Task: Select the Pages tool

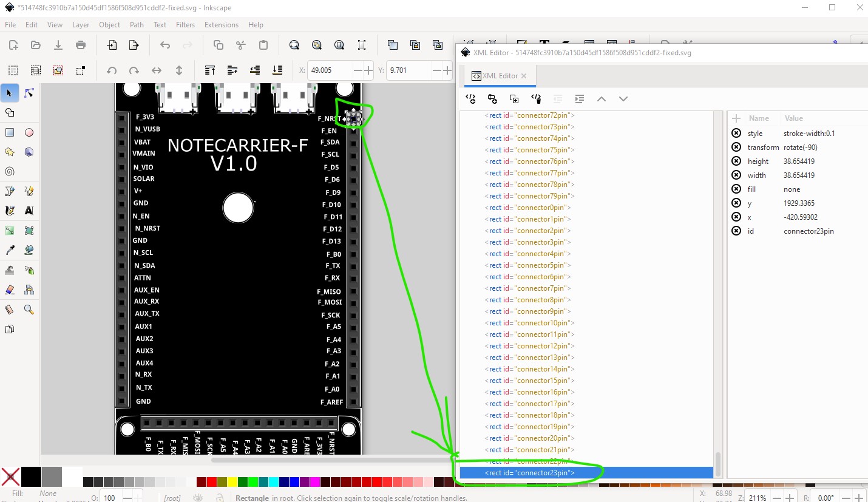Action: [9, 329]
